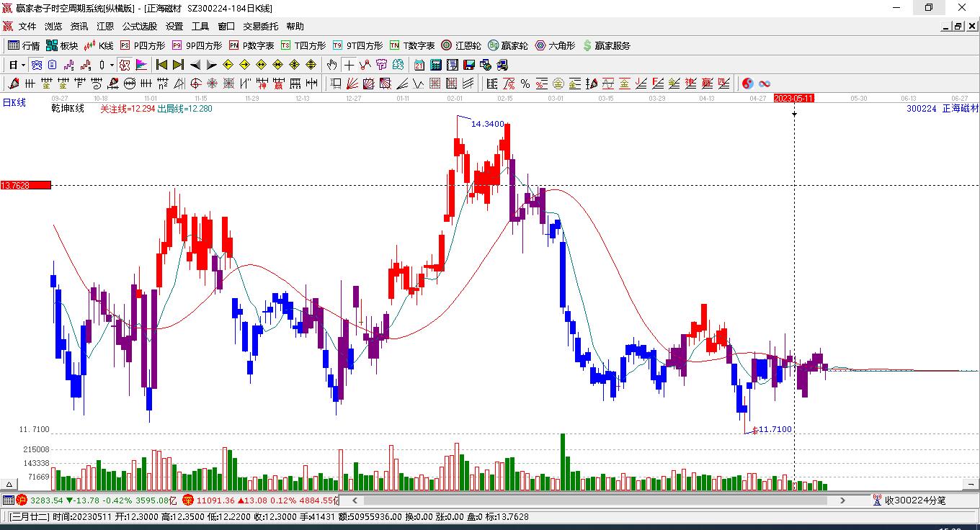Select the hand pan tool
The width and height of the screenshot is (980, 530).
(x=331, y=65)
